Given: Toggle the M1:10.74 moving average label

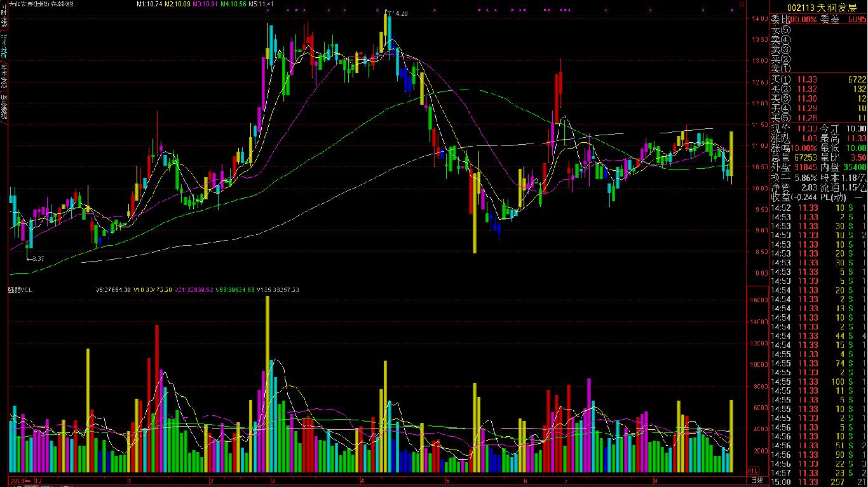Looking at the screenshot, I should (149, 4).
